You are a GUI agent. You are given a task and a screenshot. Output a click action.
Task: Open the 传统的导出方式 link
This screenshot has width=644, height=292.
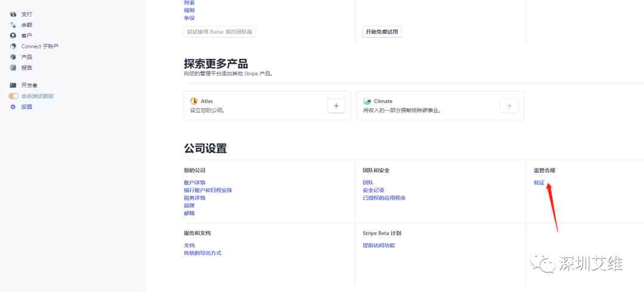[203, 253]
